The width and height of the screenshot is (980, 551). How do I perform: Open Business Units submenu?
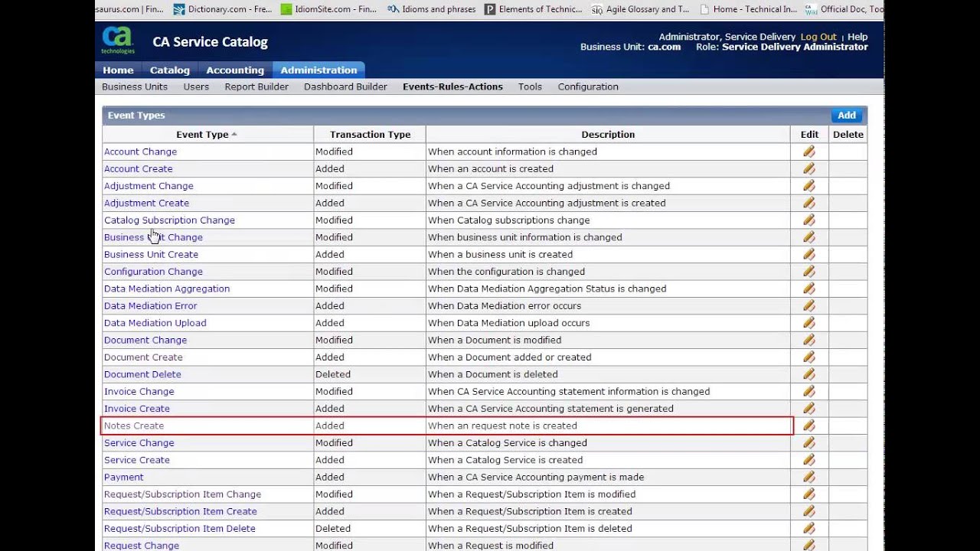[135, 86]
